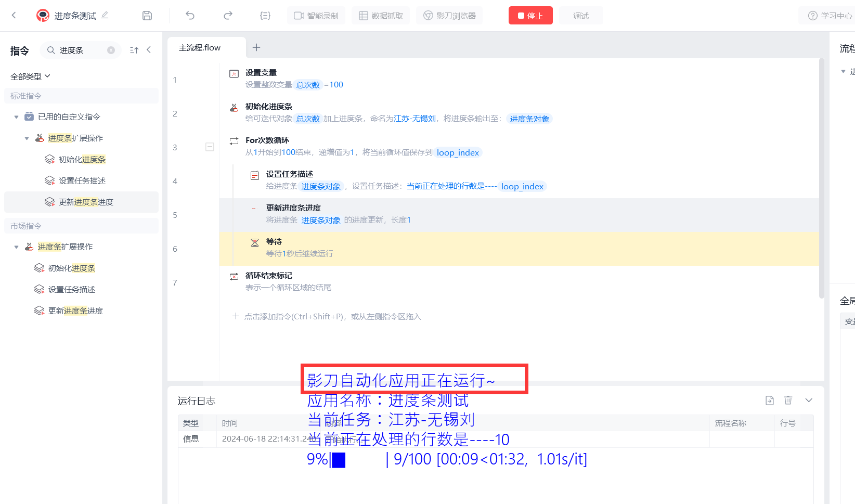The image size is (855, 504).
Task: Click the redo arrow icon
Action: (228, 16)
